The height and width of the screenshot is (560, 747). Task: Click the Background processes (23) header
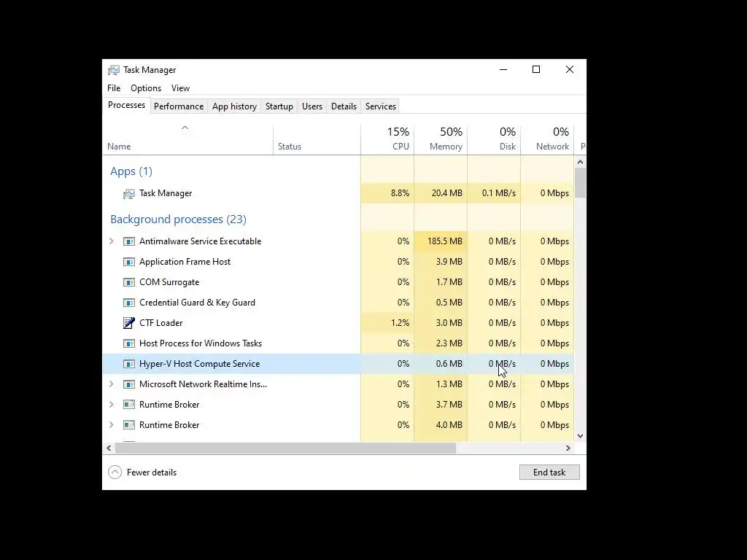[178, 219]
